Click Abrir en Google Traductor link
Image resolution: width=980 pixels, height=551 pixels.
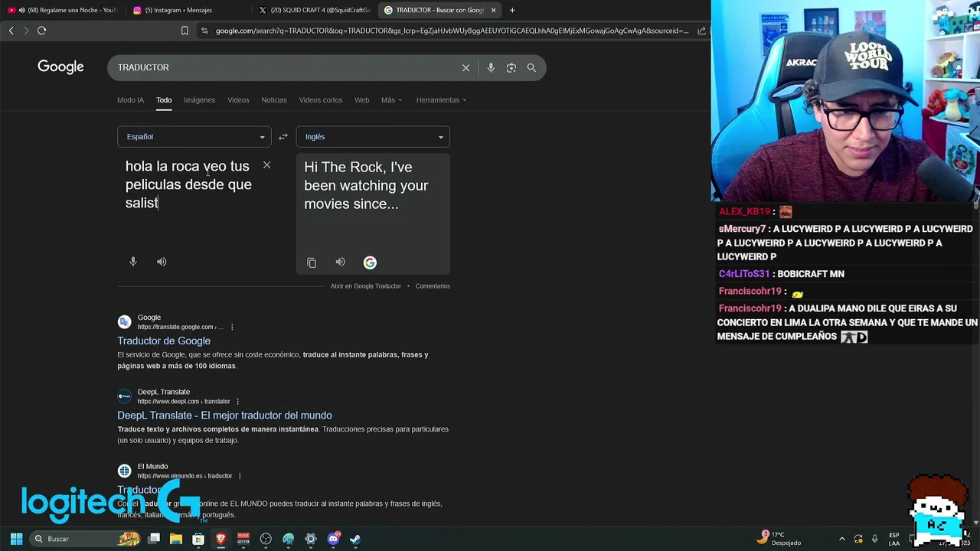[366, 286]
